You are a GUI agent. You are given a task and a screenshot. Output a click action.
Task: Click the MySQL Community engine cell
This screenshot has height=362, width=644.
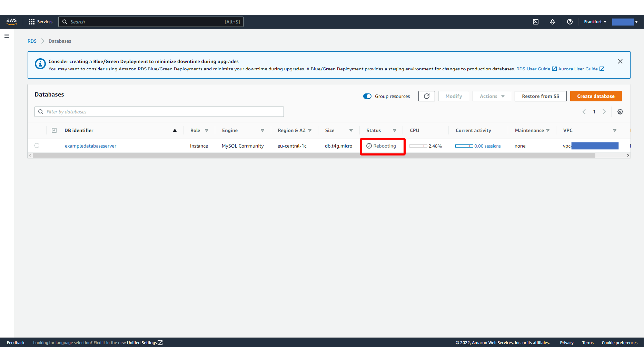tap(243, 146)
